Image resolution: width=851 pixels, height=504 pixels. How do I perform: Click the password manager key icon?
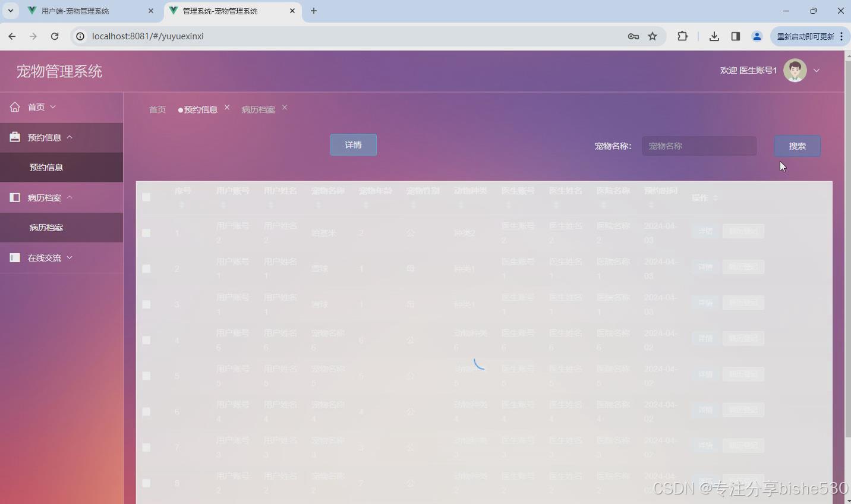633,36
